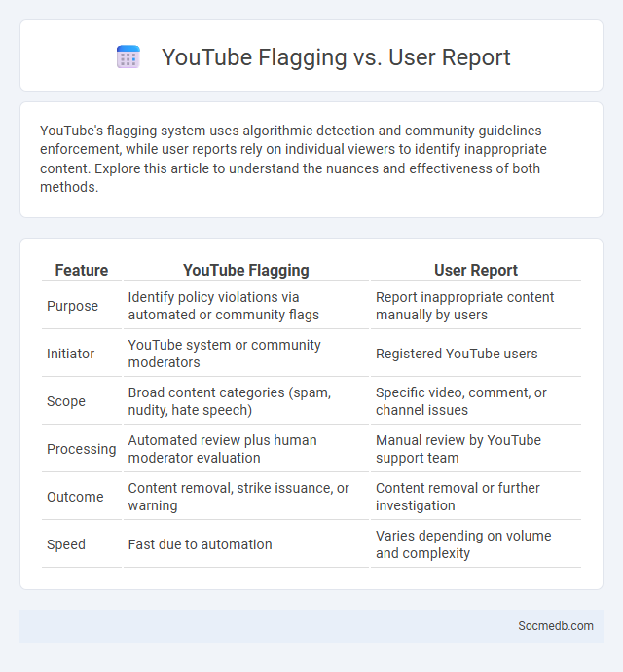The height and width of the screenshot is (672, 623).
Task: Select the 'Processing' row label
Action: click(82, 449)
